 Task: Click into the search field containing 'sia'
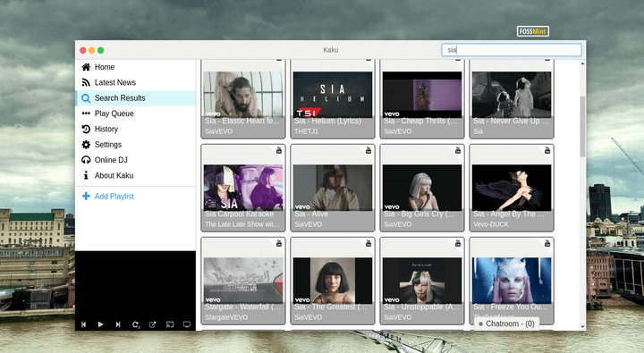[x=512, y=50]
